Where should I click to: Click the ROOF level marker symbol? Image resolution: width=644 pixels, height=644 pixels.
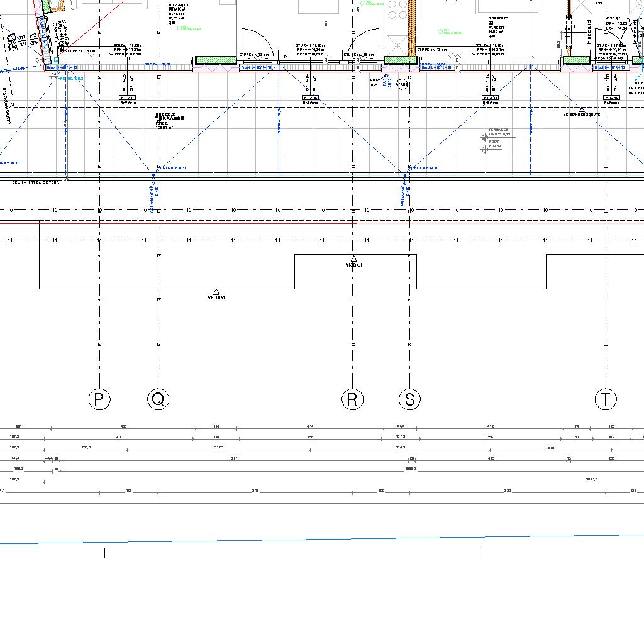(x=484, y=149)
